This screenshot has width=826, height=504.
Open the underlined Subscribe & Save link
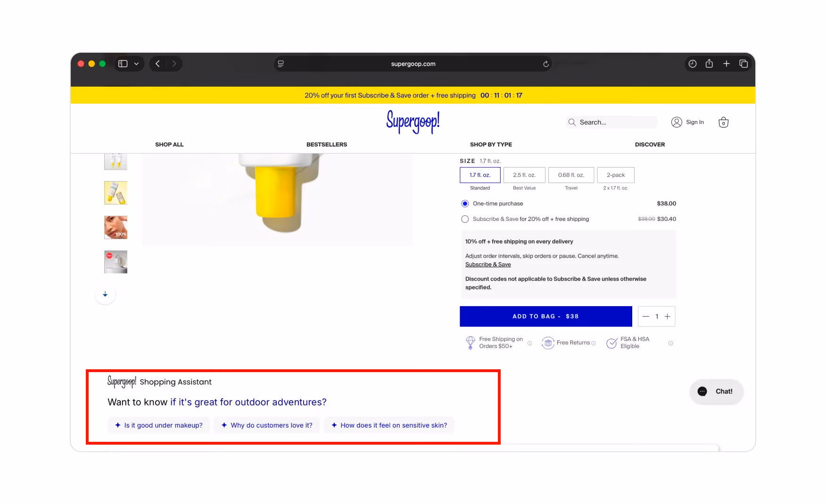click(488, 265)
